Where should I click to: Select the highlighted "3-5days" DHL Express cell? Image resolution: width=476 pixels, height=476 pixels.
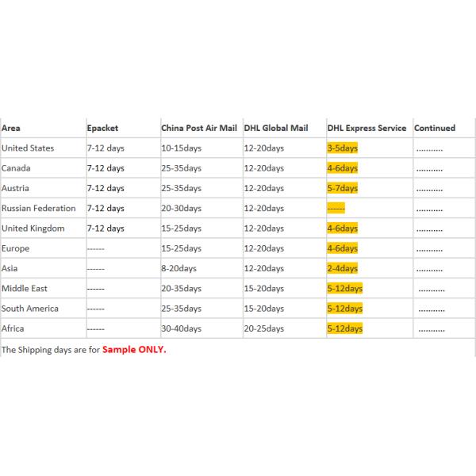pos(342,148)
